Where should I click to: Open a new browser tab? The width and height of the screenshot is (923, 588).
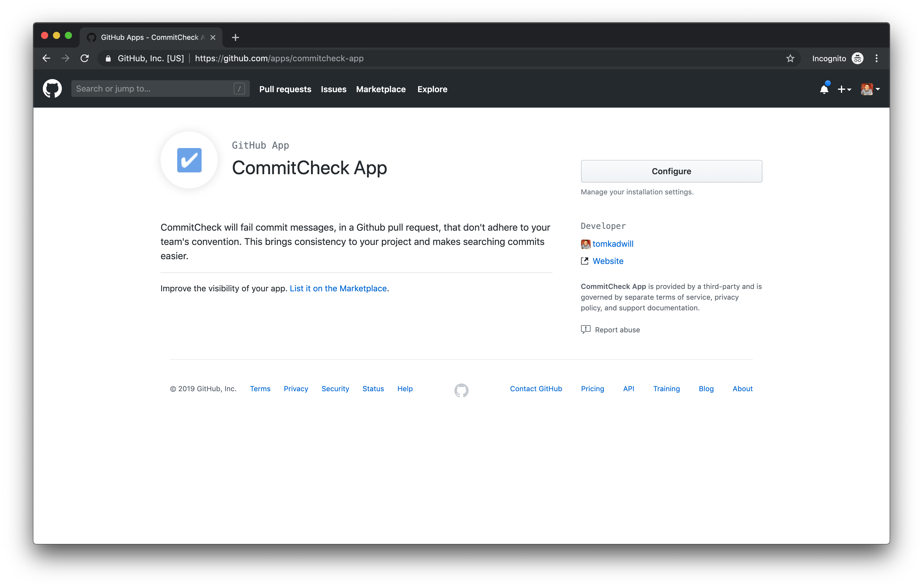click(x=236, y=37)
